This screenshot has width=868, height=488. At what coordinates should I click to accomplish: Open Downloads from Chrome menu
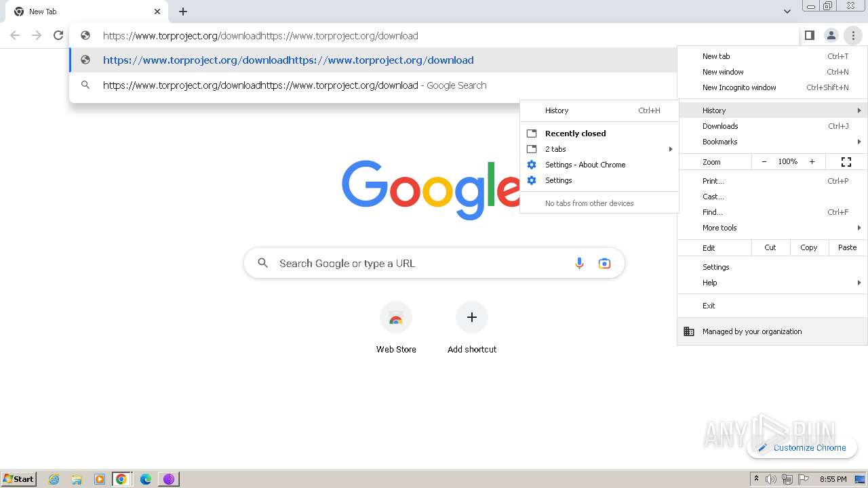coord(772,126)
